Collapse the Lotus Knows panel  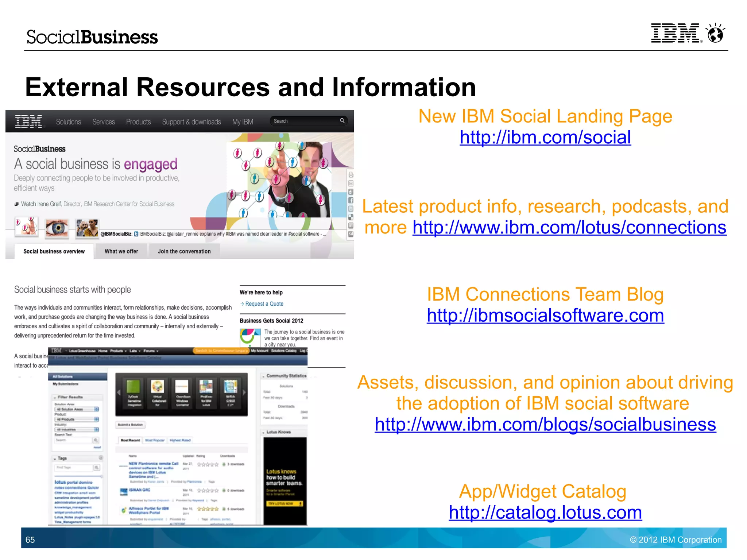(263, 432)
